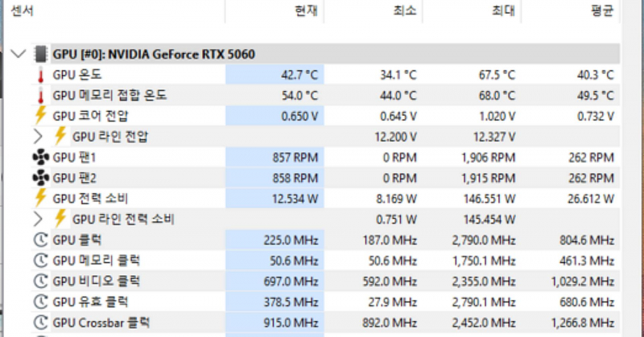Click the average video clock 1,029.2 MHz
The width and height of the screenshot is (644, 337).
pos(582,282)
